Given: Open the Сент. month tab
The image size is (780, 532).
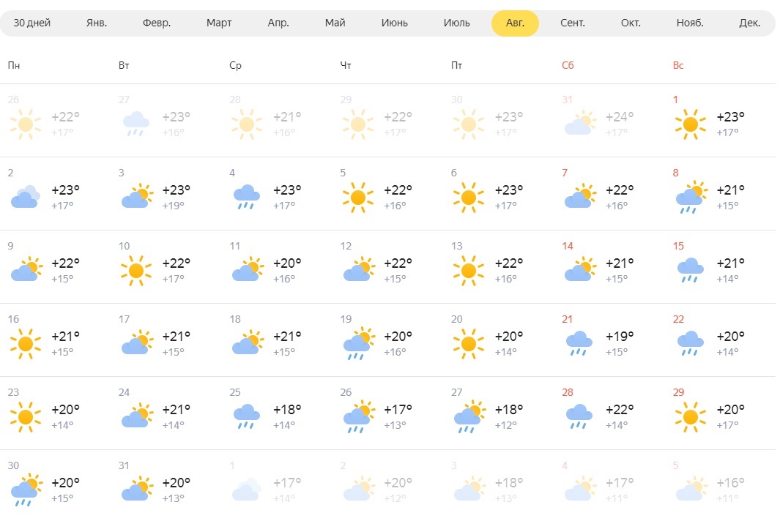Looking at the screenshot, I should (573, 23).
